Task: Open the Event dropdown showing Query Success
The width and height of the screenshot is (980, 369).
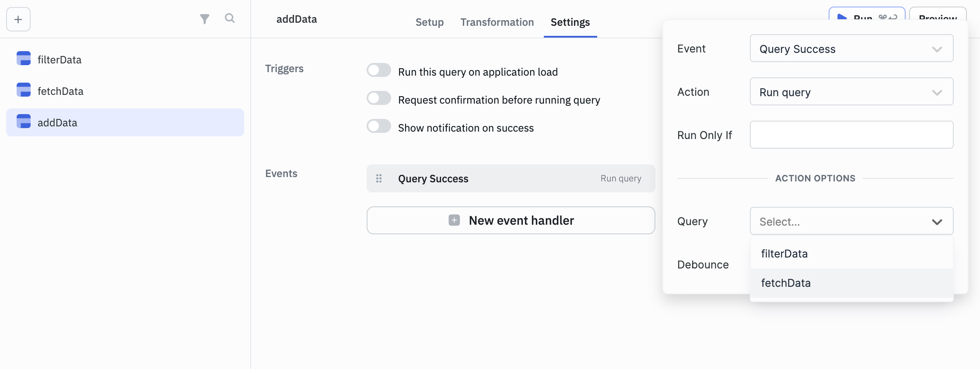Action: [x=851, y=49]
